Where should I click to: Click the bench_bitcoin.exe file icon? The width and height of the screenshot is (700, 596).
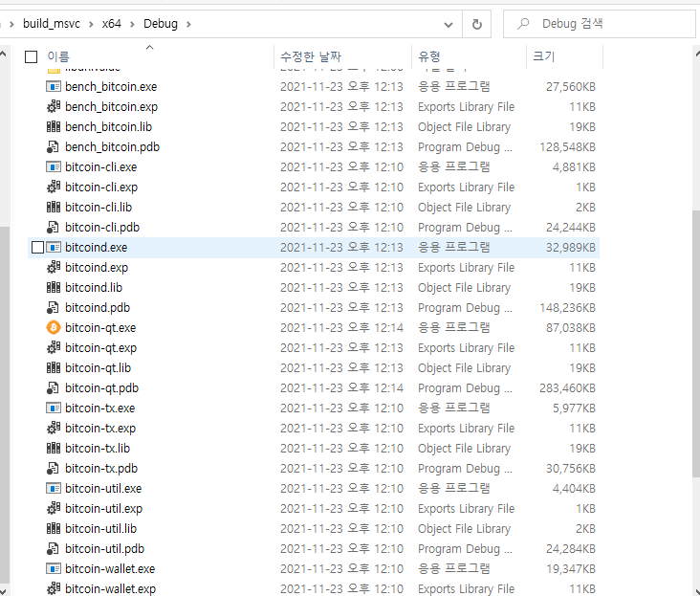point(54,86)
